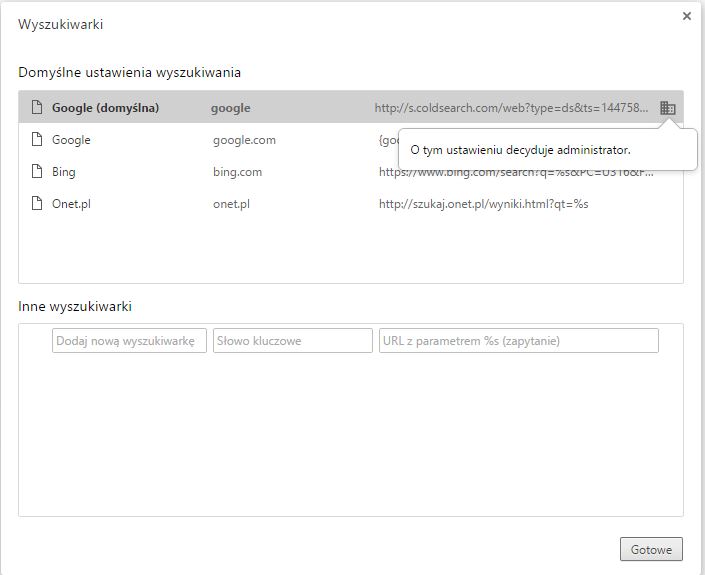The width and height of the screenshot is (705, 575).
Task: Click the 'O tym ustawieniu decyduje administrator' tooltip
Action: (x=548, y=150)
